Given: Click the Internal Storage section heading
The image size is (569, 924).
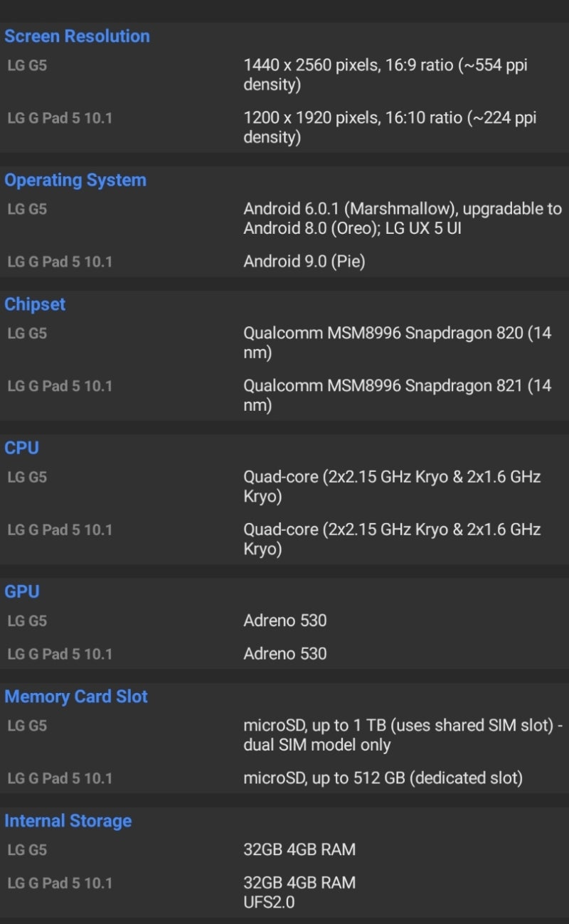Looking at the screenshot, I should click(x=68, y=821).
